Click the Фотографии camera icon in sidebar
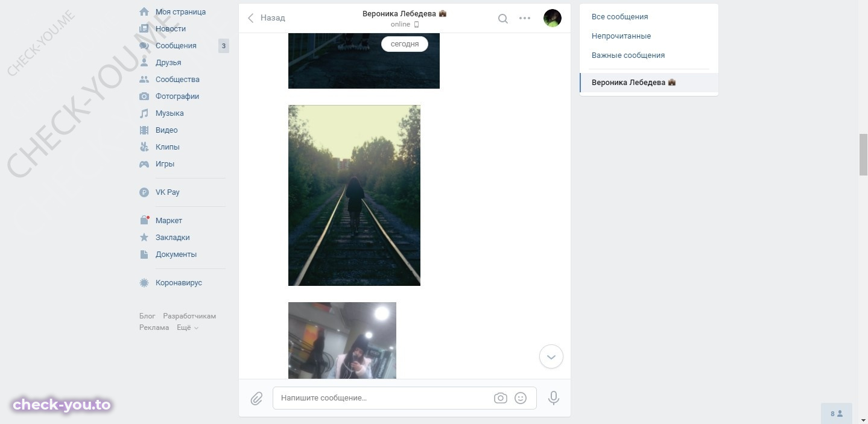 pos(144,96)
